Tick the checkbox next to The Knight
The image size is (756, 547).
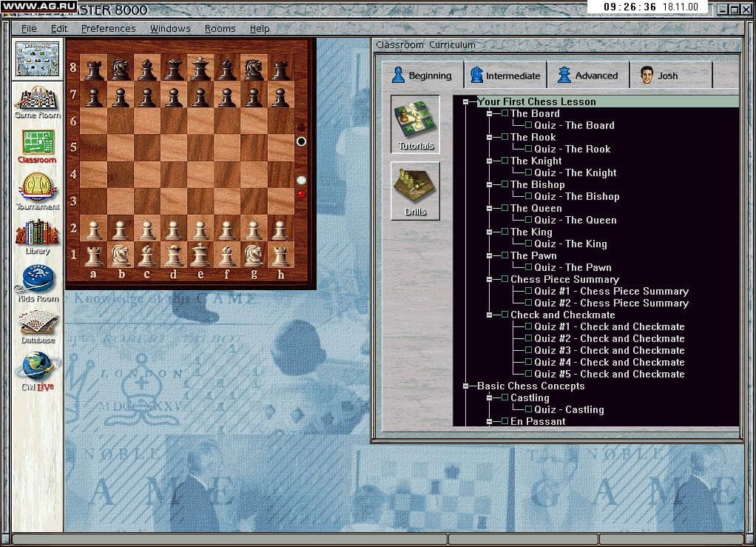tap(504, 161)
